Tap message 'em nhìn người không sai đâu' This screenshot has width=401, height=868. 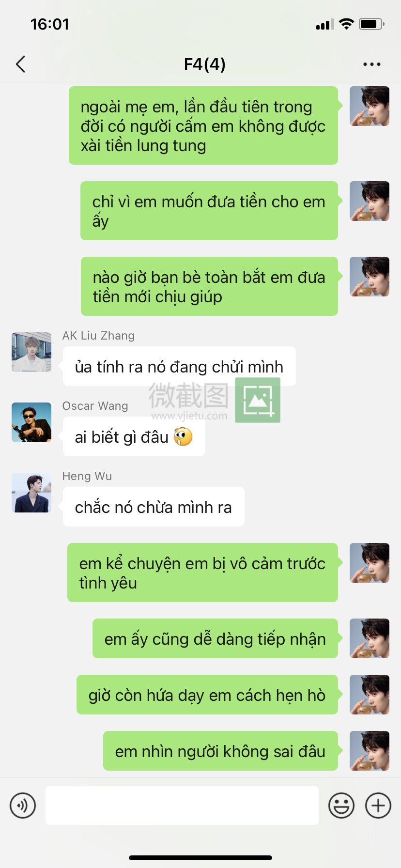(x=220, y=751)
